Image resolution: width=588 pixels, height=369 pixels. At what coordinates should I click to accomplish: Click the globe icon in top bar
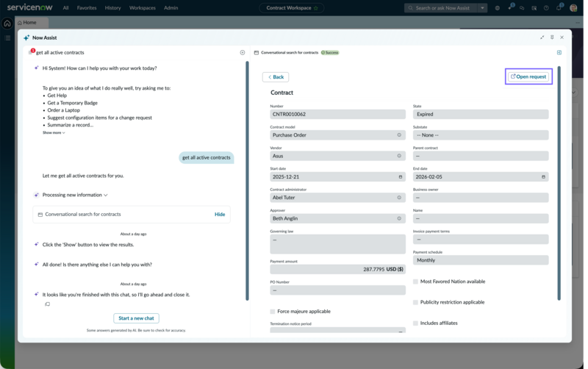click(498, 8)
